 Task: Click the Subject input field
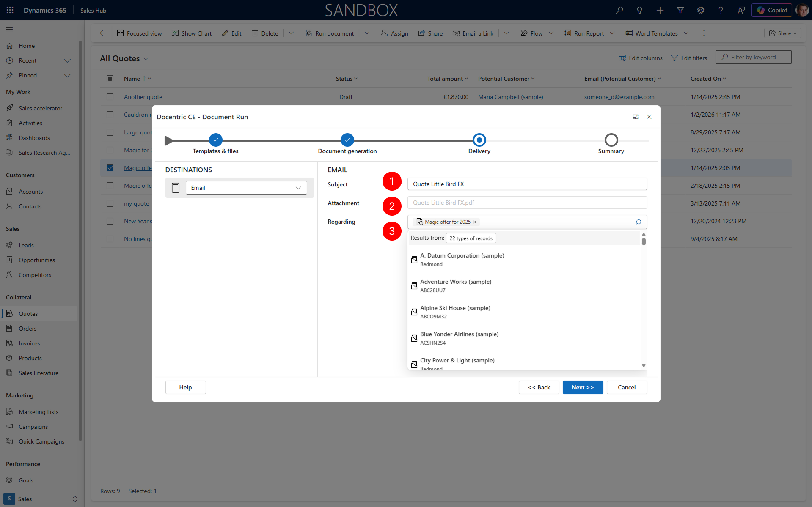pyautogui.click(x=527, y=184)
